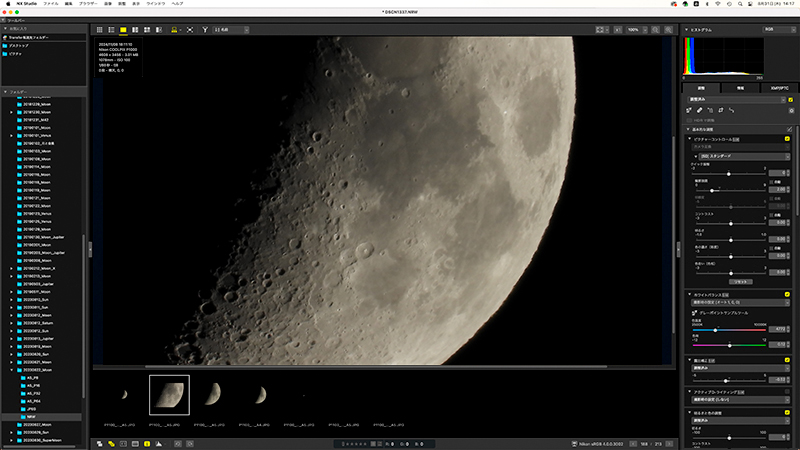Switch to the first adjustments tab
Image resolution: width=800 pixels, height=450 pixels.
pyautogui.click(x=702, y=88)
